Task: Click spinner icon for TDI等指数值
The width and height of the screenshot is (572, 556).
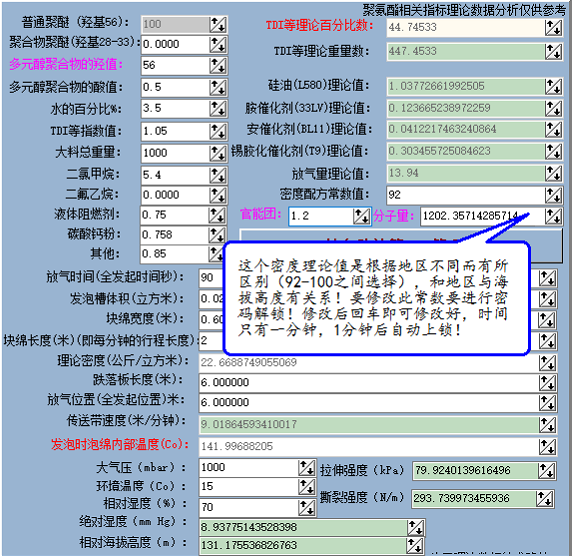Action: 218,131
